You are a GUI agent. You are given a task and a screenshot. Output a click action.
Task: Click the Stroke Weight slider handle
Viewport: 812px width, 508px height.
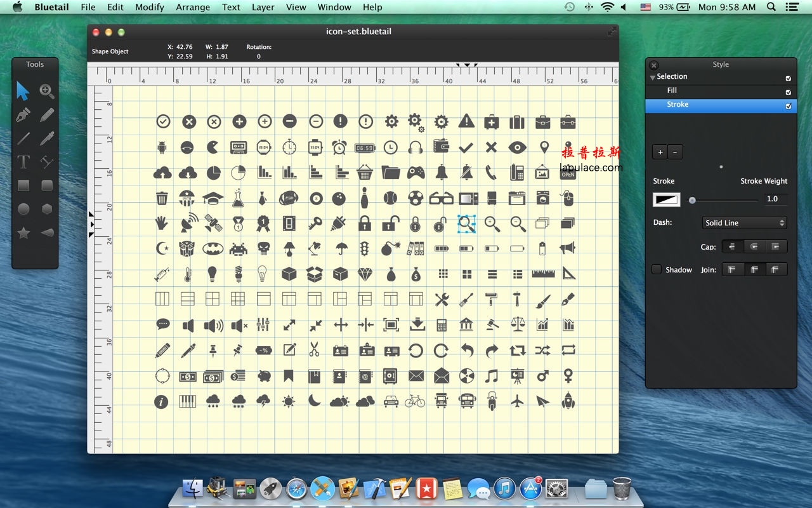pos(693,200)
